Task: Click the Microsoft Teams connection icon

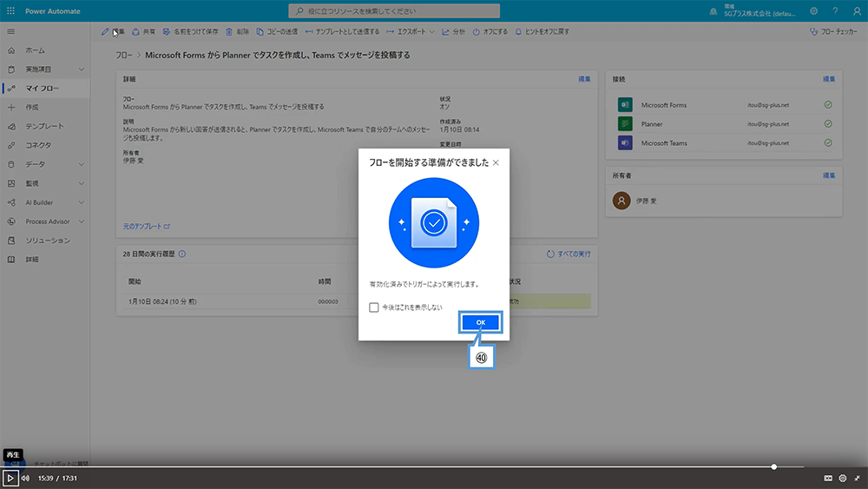Action: [625, 143]
